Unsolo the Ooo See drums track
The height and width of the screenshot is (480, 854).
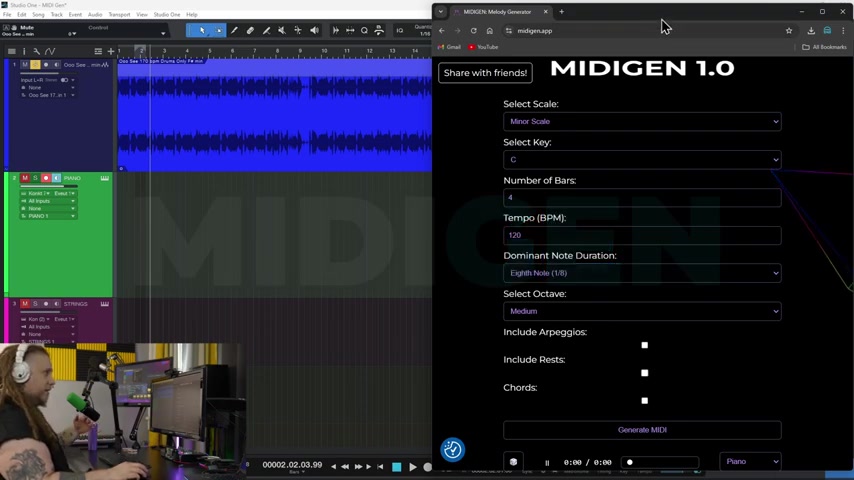click(35, 65)
